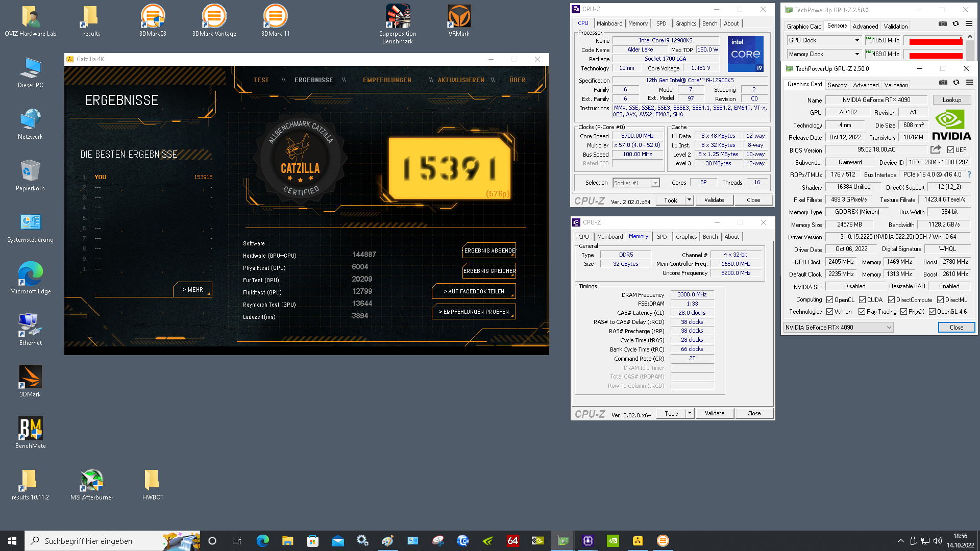
Task: Open the EMPFEHLUNGEN menu in Catzilla
Action: click(x=387, y=80)
